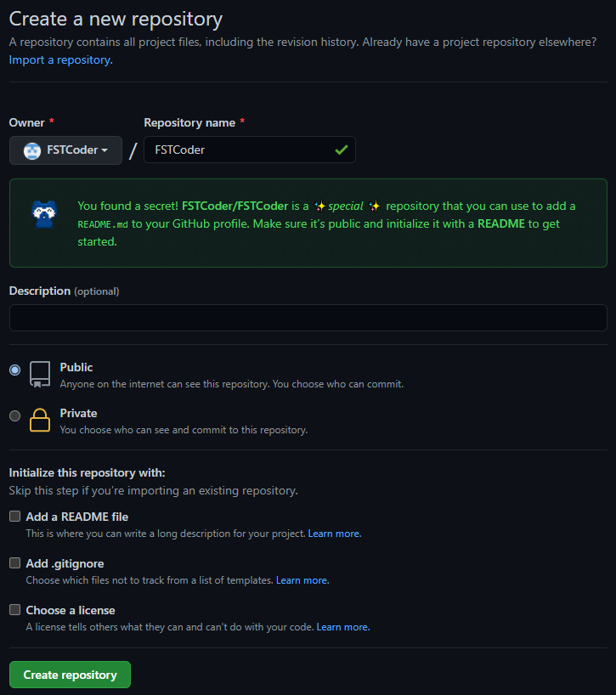Image resolution: width=616 pixels, height=695 pixels.
Task: Click the sparkle emoji before 'special'
Action: point(319,206)
